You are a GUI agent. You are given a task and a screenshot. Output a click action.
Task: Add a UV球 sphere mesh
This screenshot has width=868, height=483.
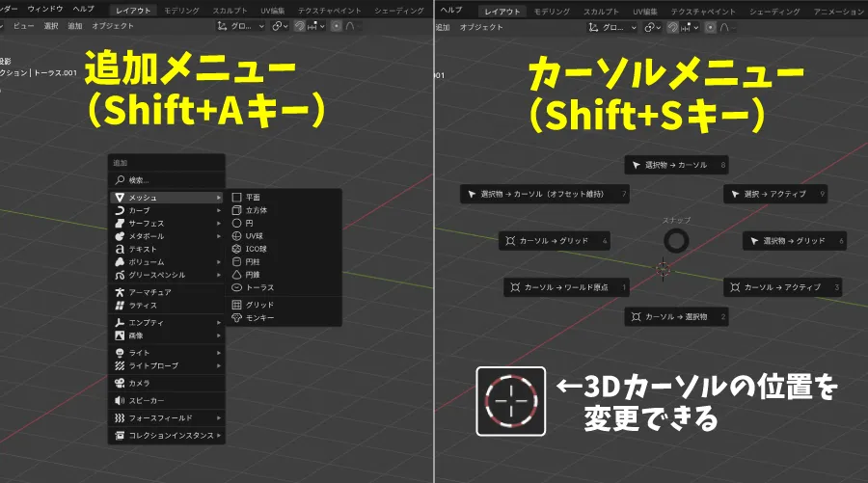(283, 235)
